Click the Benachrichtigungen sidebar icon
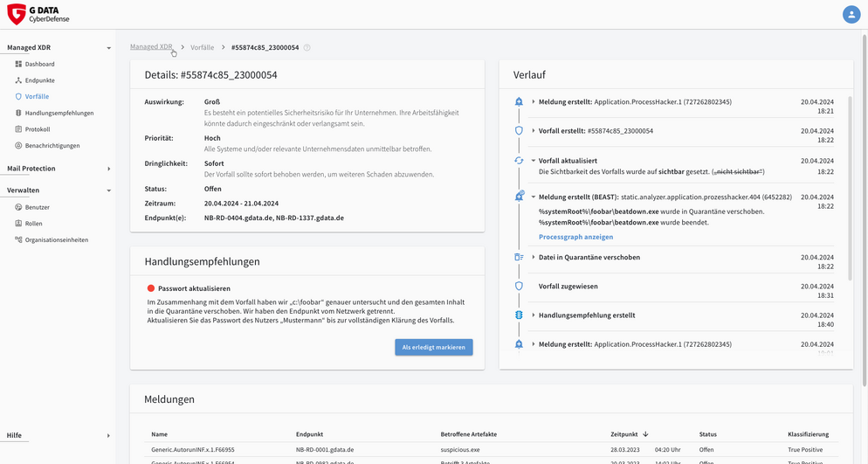The image size is (868, 464). point(18,145)
